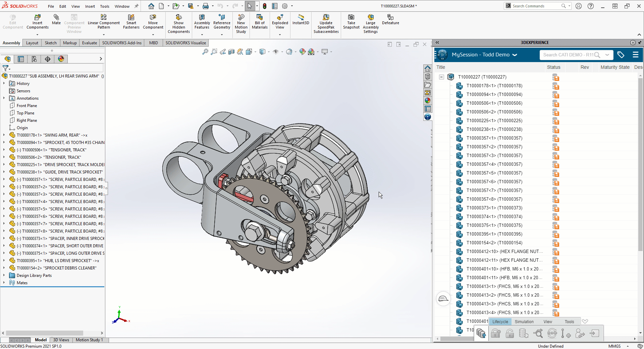Click the Maturity State column header
Screen dimensions: 644x349
[x=615, y=67]
